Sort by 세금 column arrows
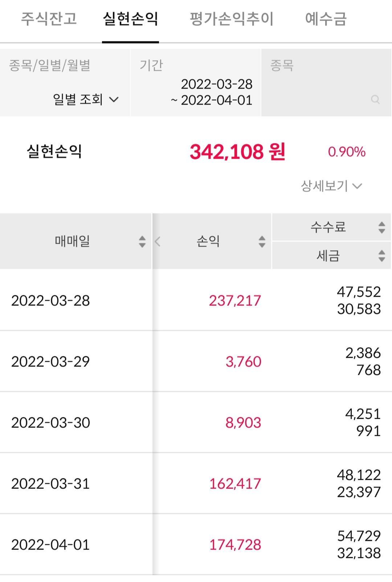 point(381,255)
